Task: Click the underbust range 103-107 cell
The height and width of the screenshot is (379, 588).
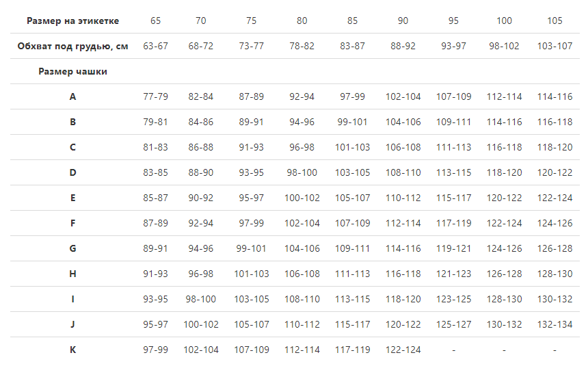Action: click(x=554, y=46)
